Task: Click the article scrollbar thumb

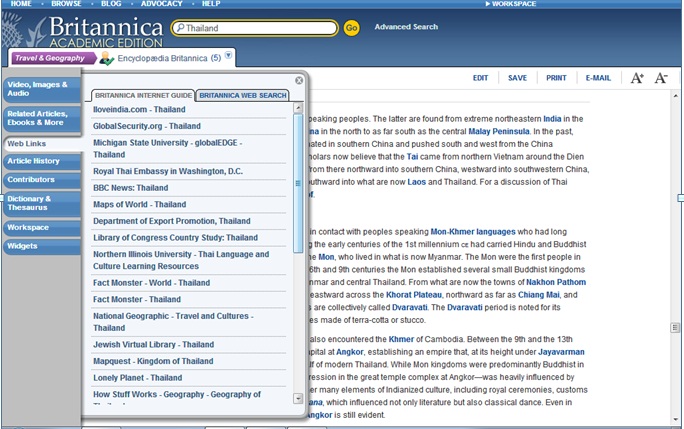Action: coord(675,327)
